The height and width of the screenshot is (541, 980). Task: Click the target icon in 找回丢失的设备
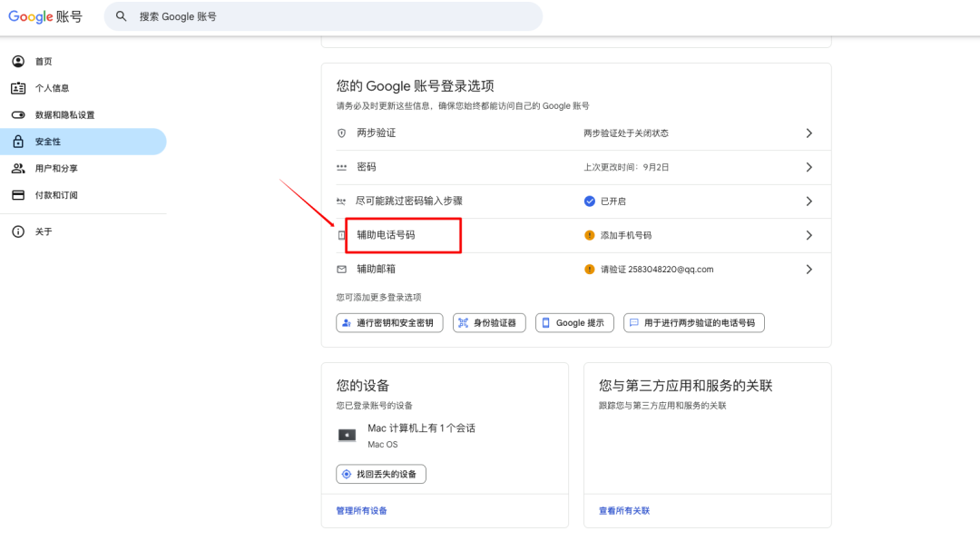tap(347, 474)
